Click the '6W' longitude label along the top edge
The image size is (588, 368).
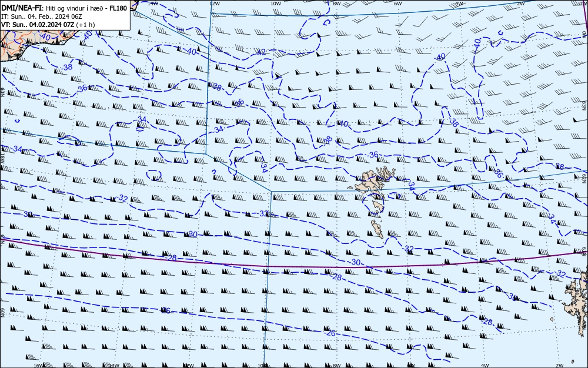398,4
